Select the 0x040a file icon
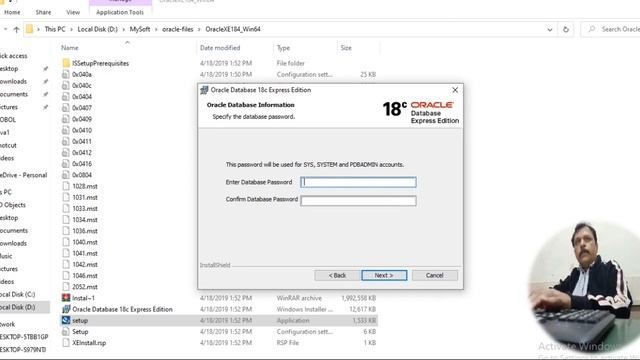The height and width of the screenshot is (360, 640). click(66, 74)
